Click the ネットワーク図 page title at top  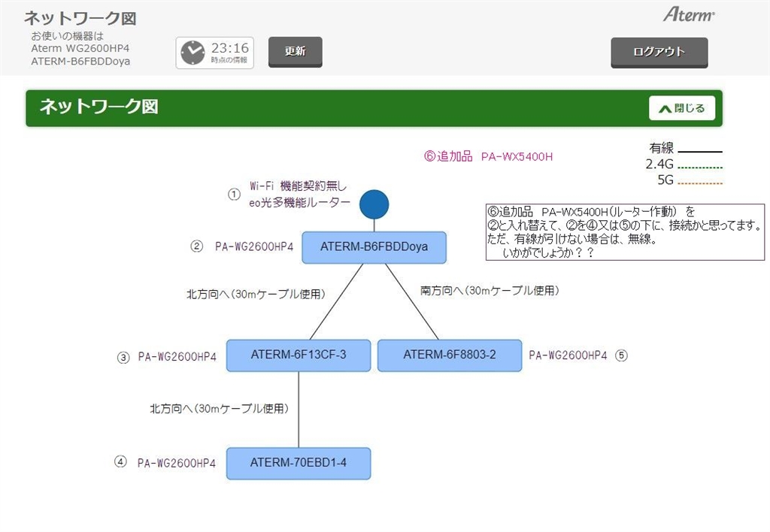coord(80,18)
